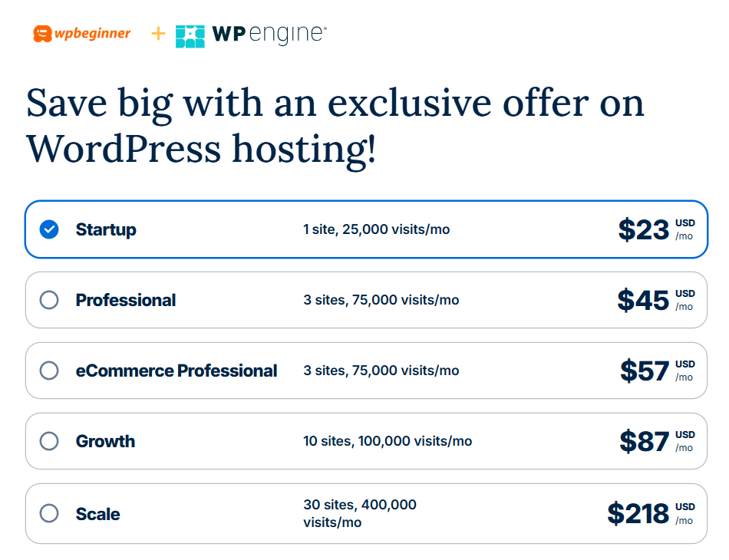Click the Startup plan name
The width and height of the screenshot is (729, 560).
pyautogui.click(x=106, y=229)
